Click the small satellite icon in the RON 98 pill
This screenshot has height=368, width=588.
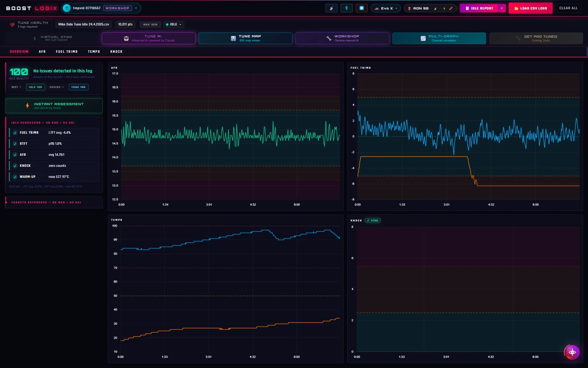pos(435,9)
